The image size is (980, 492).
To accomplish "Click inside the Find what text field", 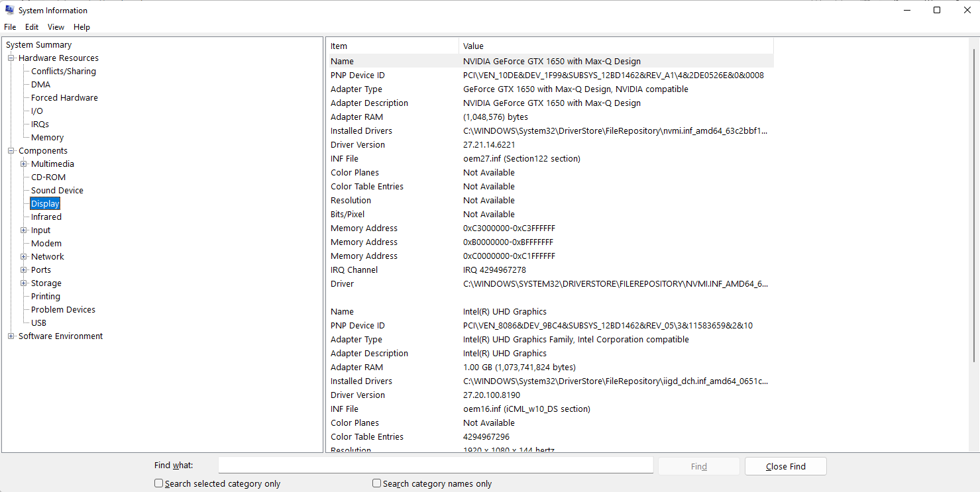I will (x=435, y=466).
